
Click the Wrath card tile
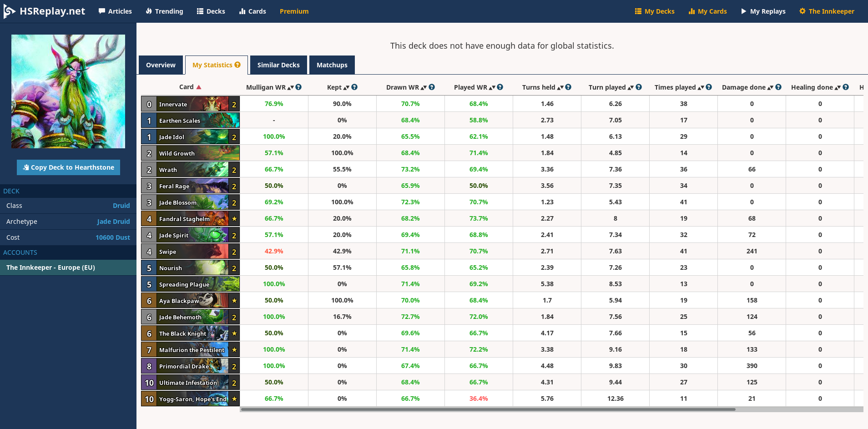tap(190, 170)
